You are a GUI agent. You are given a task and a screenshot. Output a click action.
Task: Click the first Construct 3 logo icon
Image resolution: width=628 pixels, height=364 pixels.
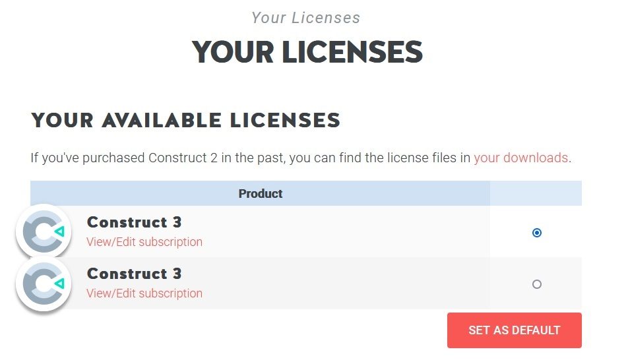point(44,231)
